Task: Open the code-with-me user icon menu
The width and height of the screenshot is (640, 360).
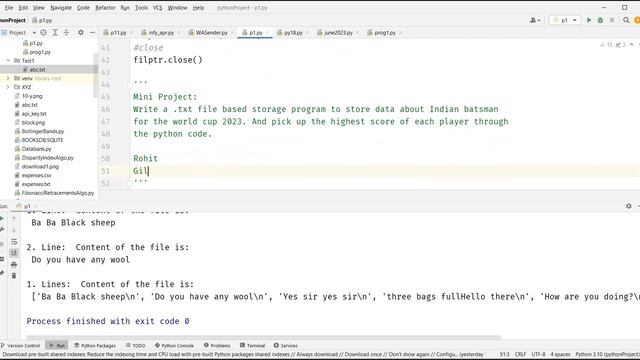Action: 535,20
